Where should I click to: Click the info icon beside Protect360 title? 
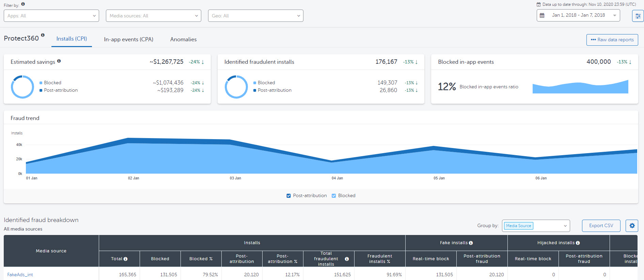click(x=43, y=35)
